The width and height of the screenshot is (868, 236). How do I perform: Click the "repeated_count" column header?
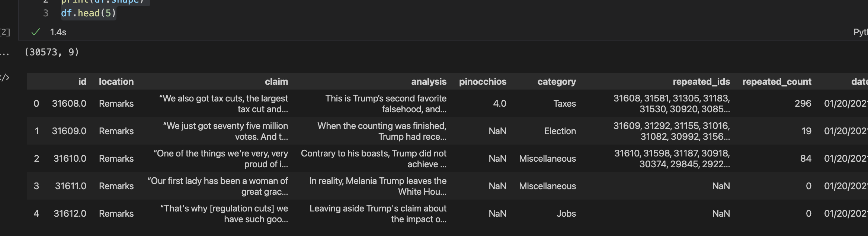776,82
